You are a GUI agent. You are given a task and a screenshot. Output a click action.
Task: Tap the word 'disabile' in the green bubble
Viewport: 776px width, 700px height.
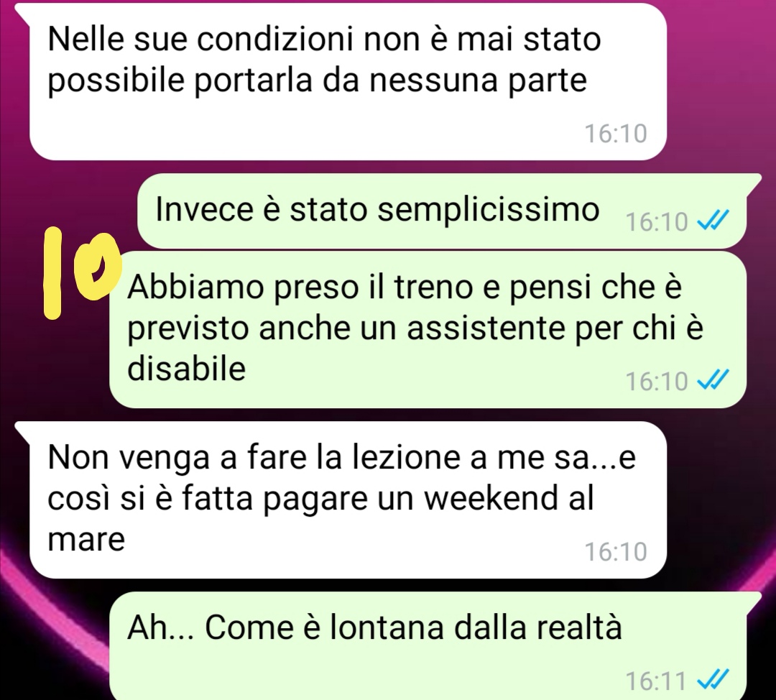point(187,368)
